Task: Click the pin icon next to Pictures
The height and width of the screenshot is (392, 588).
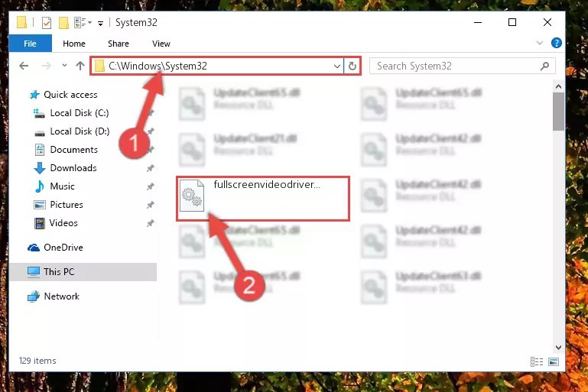Action: pyautogui.click(x=151, y=205)
